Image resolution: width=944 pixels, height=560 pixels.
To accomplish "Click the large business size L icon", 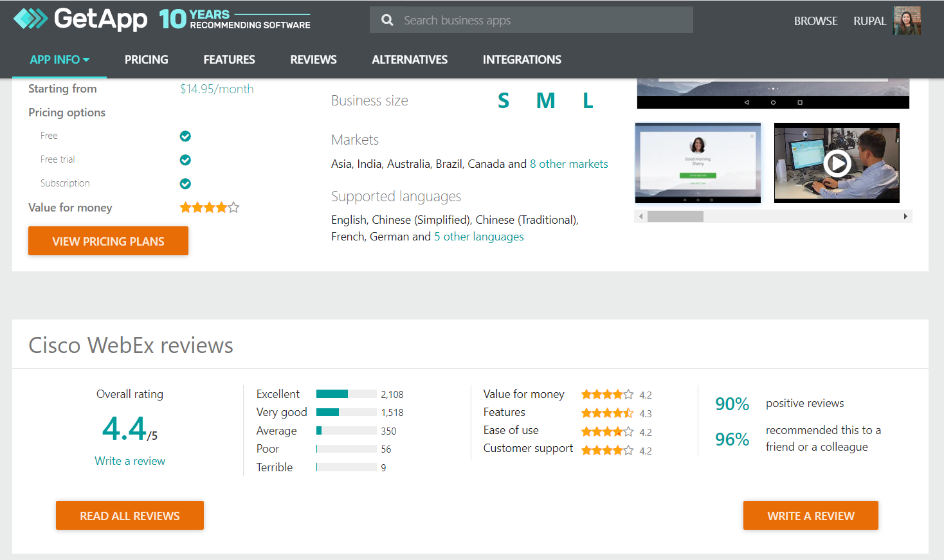I will (588, 101).
